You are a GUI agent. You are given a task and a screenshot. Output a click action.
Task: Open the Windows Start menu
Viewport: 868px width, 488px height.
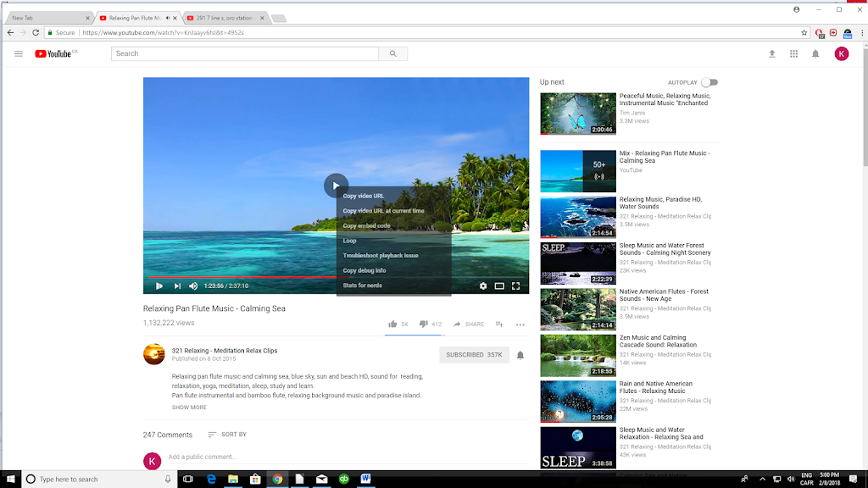tap(10, 480)
